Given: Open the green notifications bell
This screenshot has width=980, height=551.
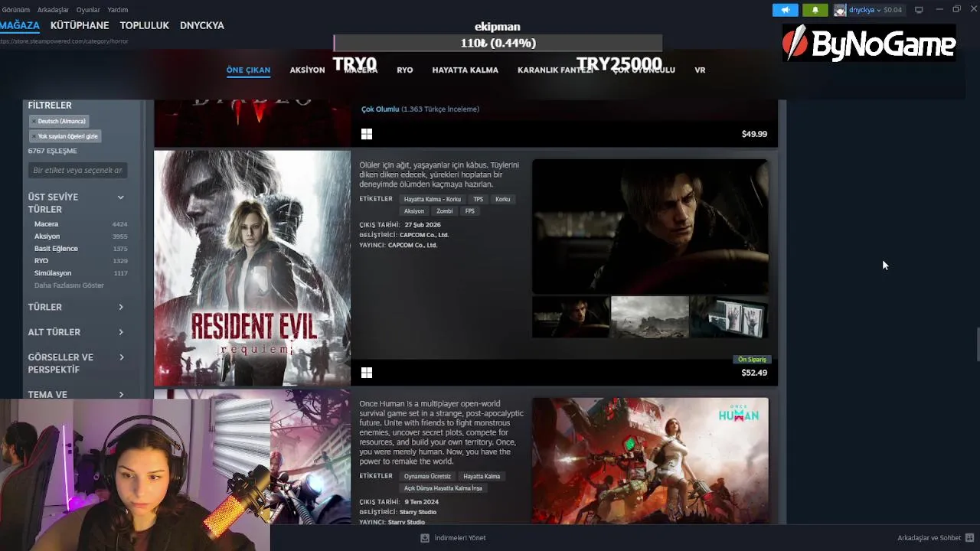Looking at the screenshot, I should pyautogui.click(x=815, y=10).
